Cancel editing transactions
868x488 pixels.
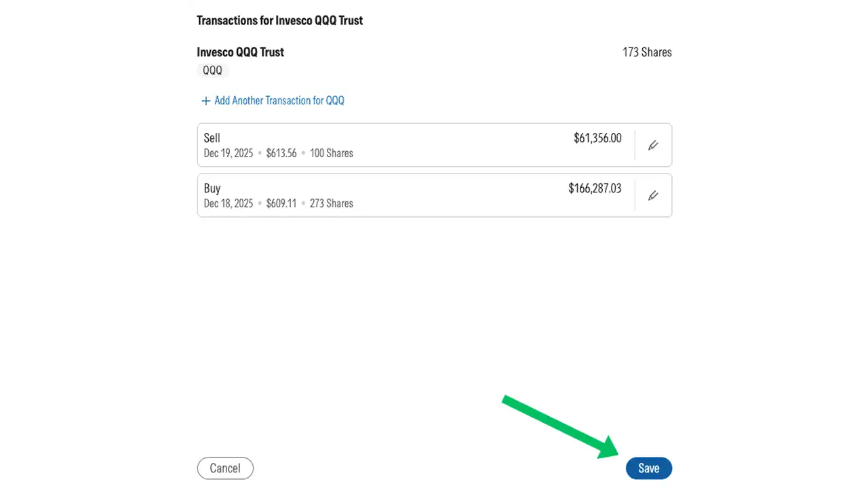(x=225, y=468)
